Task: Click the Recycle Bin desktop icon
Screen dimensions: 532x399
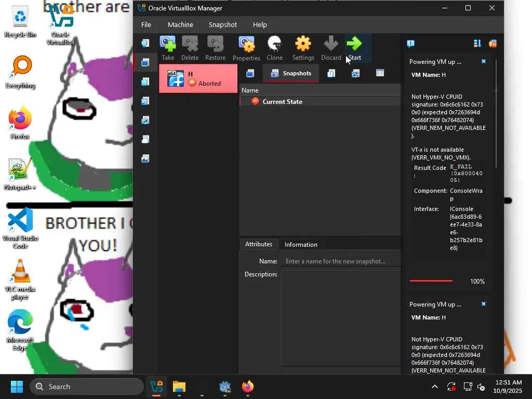Action: point(20,22)
